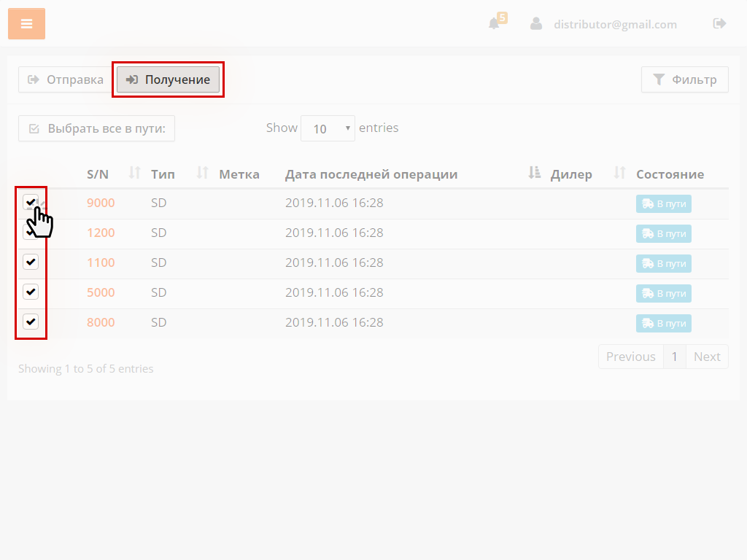Viewport: 747px width, 560px height.
Task: Toggle the checkbox for row 8000
Action: coord(31,322)
